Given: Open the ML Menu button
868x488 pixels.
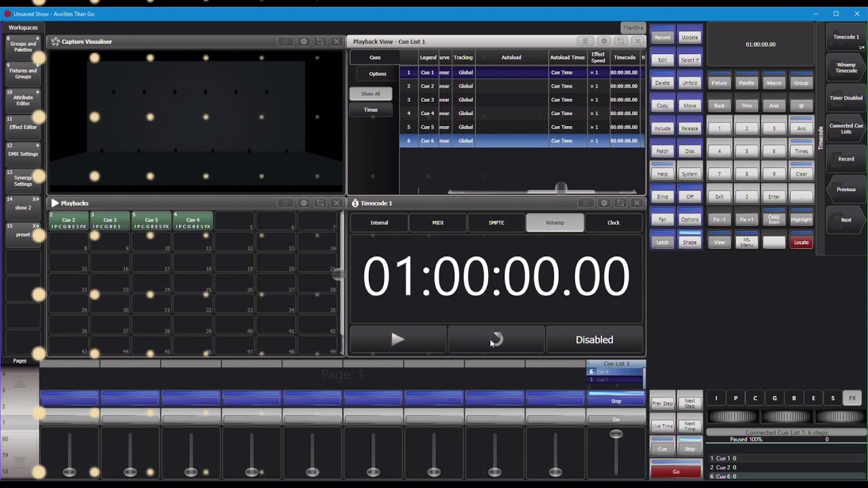Looking at the screenshot, I should point(747,242).
